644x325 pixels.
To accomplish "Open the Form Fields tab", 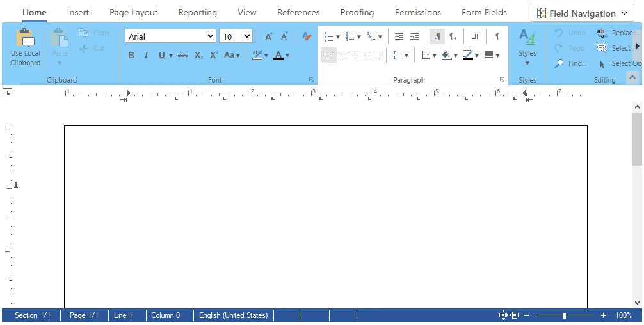I will point(484,12).
